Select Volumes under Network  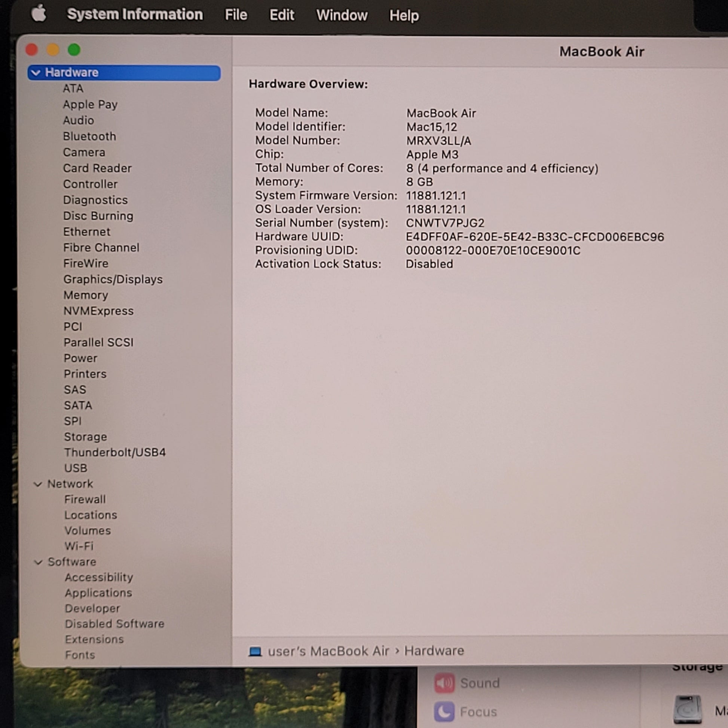point(88,530)
